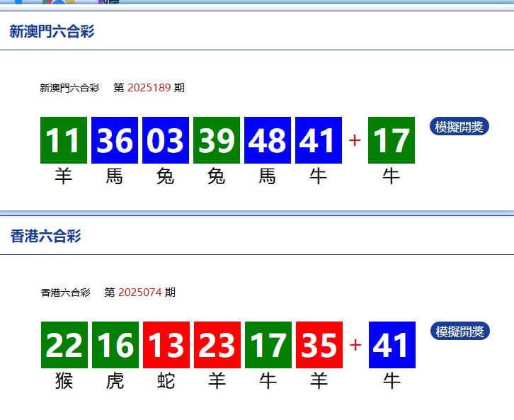Click small 新澳門六合彩 label beside issue number
Screen dimensions: 514x420
(69, 88)
